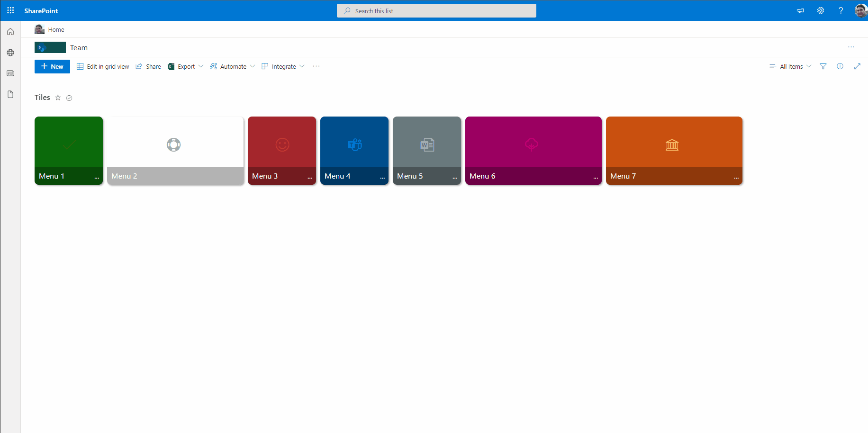Click the Share command
This screenshot has width=868, height=433.
[x=148, y=66]
